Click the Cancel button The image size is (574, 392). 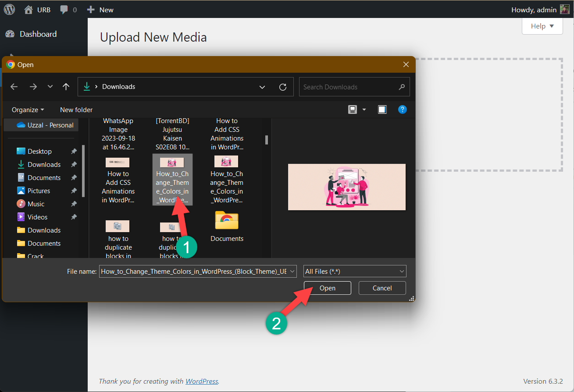point(382,288)
